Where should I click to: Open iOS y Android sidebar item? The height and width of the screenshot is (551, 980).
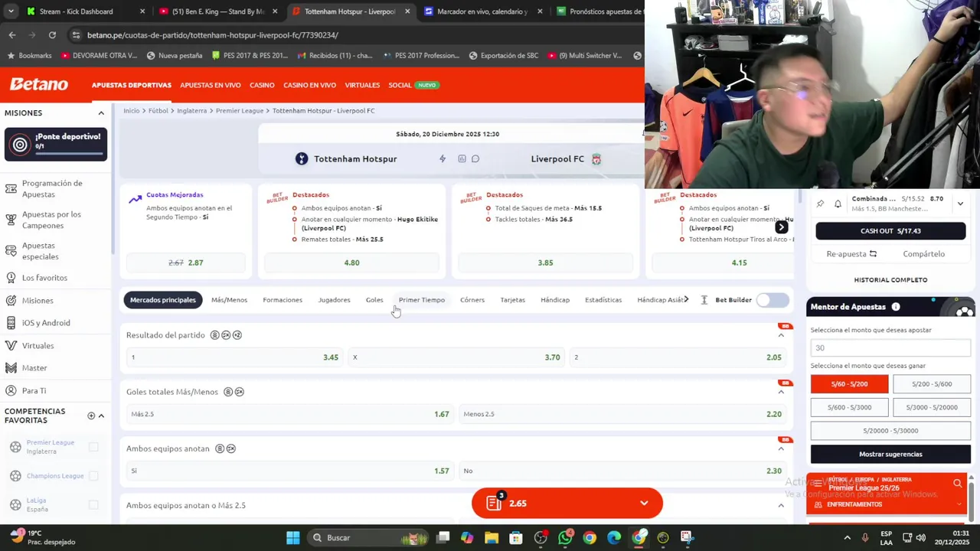tap(46, 323)
